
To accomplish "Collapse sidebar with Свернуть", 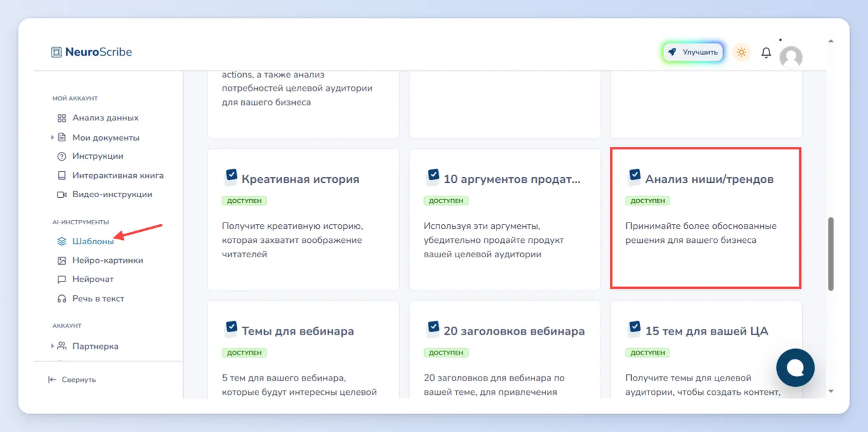I will (72, 379).
